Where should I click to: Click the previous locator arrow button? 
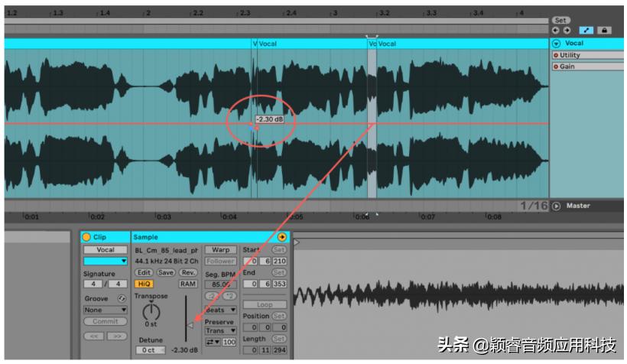(x=555, y=31)
